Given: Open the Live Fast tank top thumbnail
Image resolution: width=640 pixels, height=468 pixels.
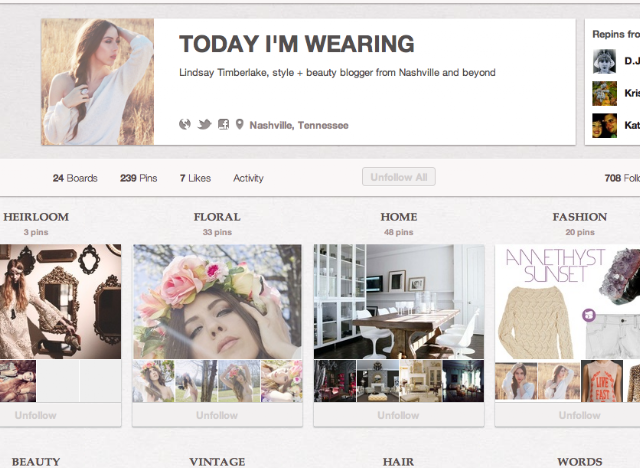Looking at the screenshot, I should 602,381.
